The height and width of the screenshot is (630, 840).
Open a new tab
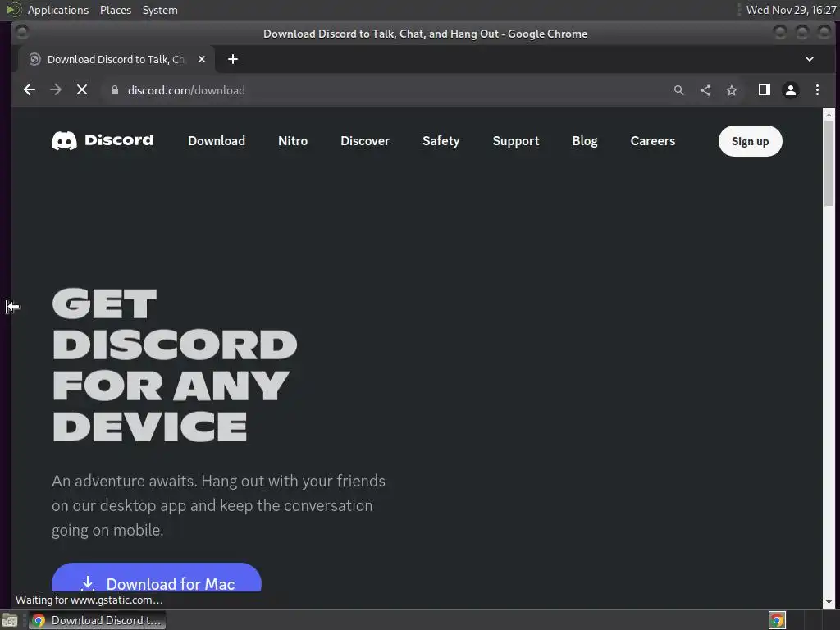click(232, 59)
